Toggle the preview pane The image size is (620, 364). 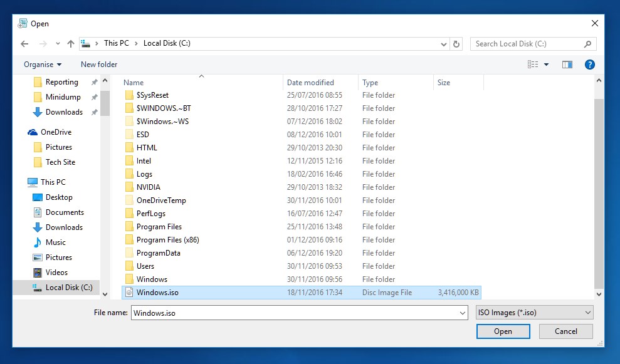567,65
